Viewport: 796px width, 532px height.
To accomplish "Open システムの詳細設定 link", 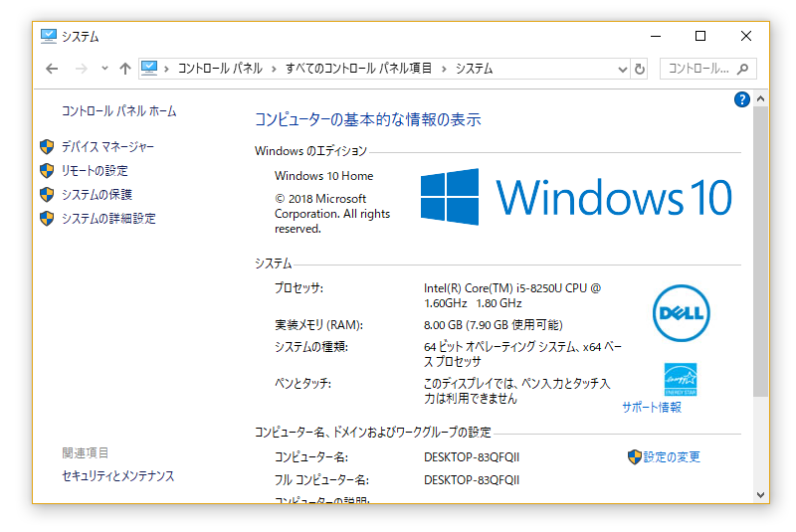I will (108, 219).
